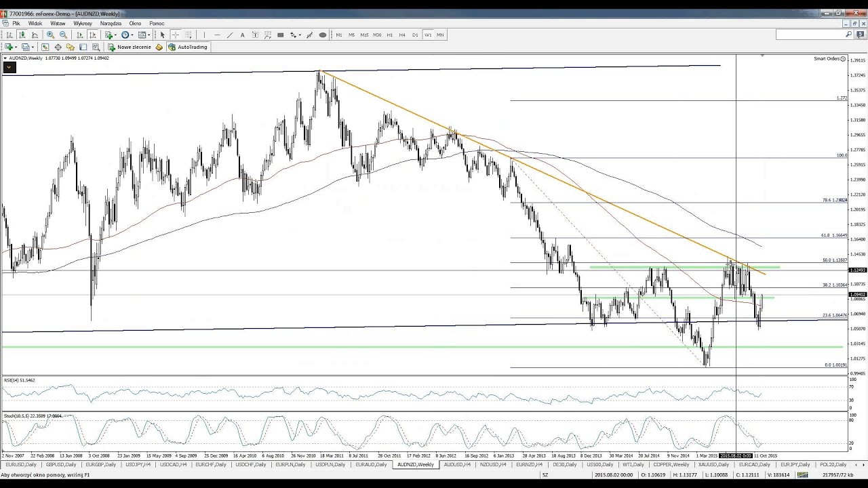Expand the new chart dropdown arrow
The image size is (868, 488).
(x=16, y=47)
